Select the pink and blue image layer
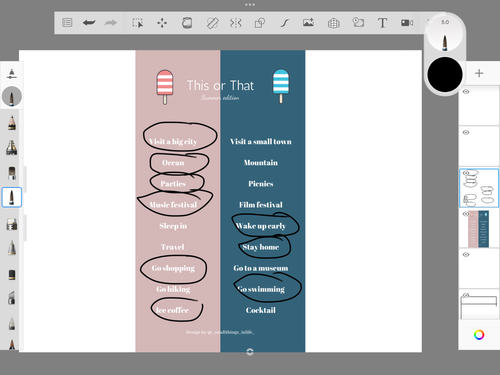Image resolution: width=500 pixels, height=375 pixels. 479,229
